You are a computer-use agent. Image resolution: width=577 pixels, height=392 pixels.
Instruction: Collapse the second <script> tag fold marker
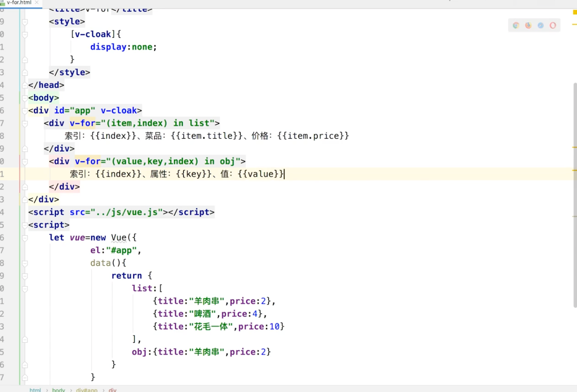(25, 225)
